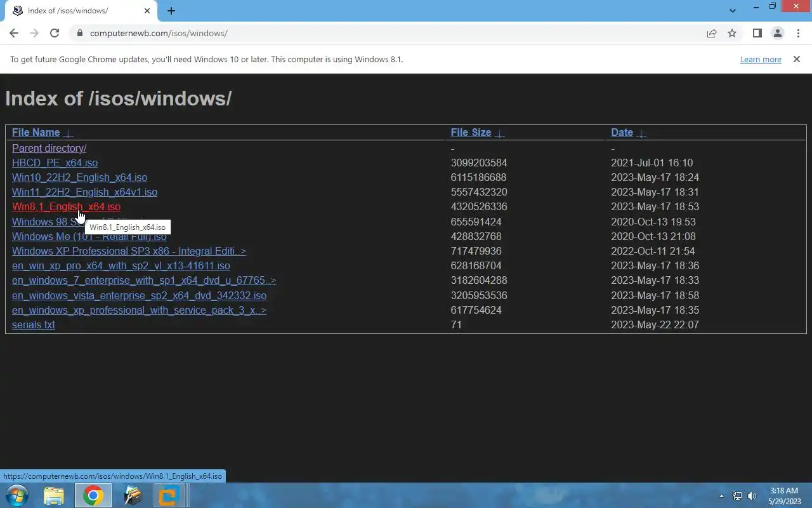Open File Explorer from taskbar
This screenshot has width=812, height=508.
click(54, 495)
